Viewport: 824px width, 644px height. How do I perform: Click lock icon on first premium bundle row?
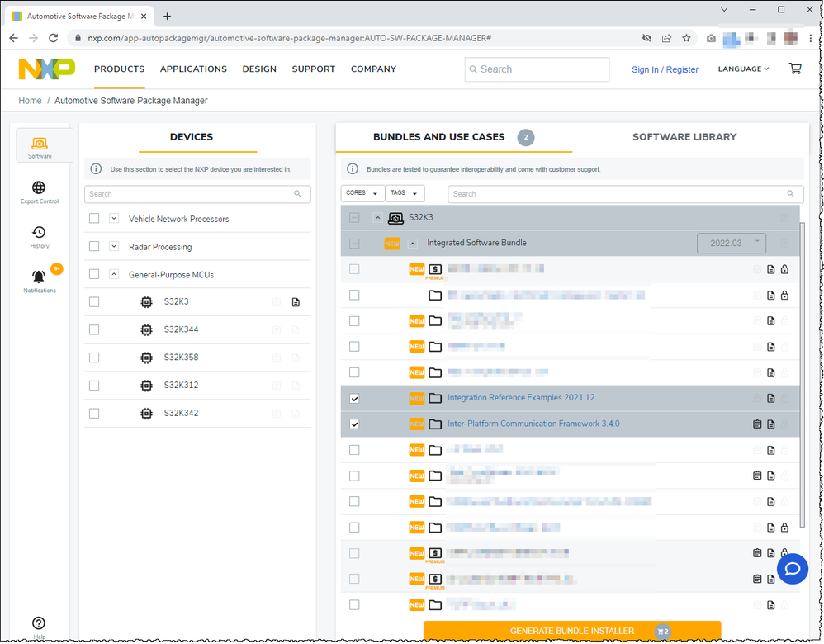click(784, 270)
